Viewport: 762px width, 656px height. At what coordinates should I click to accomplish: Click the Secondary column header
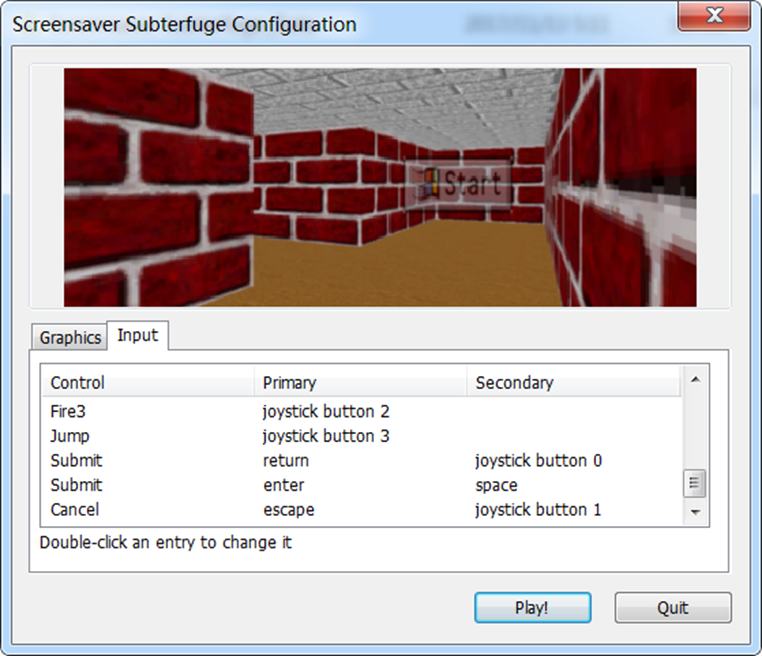coord(573,382)
